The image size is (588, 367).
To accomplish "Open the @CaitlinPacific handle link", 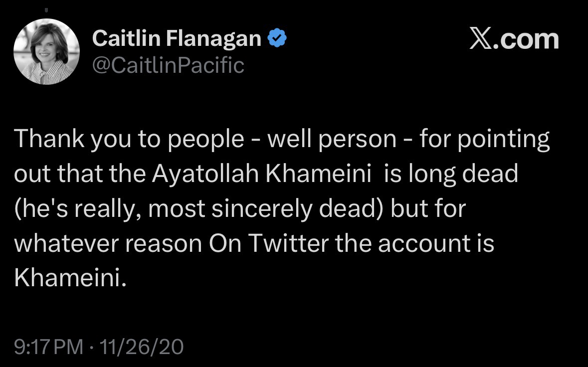I will [x=169, y=65].
